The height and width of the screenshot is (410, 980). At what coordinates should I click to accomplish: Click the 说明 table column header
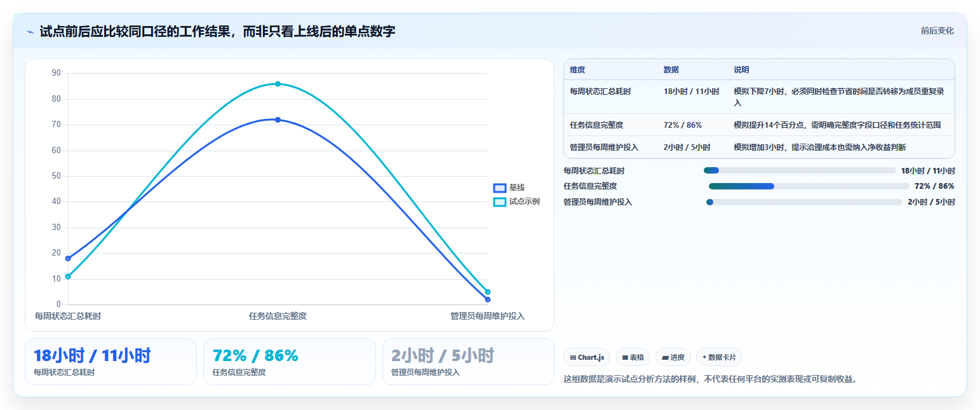[x=741, y=70]
